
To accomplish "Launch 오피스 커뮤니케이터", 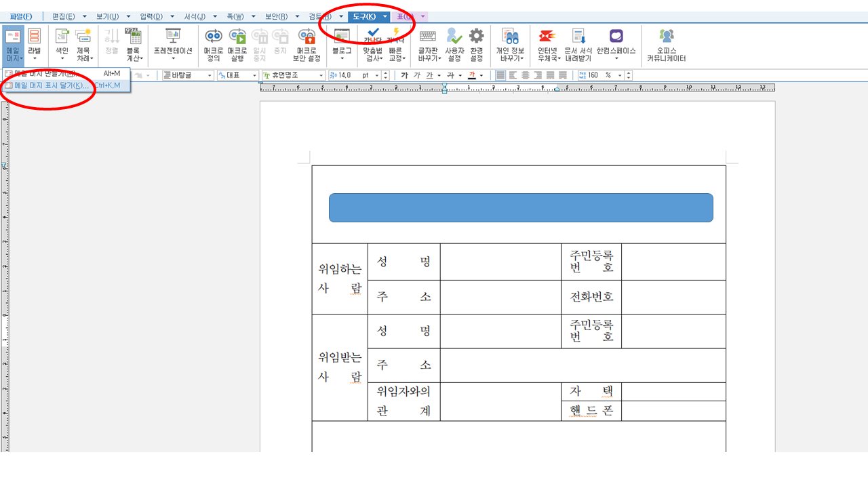I will (666, 45).
